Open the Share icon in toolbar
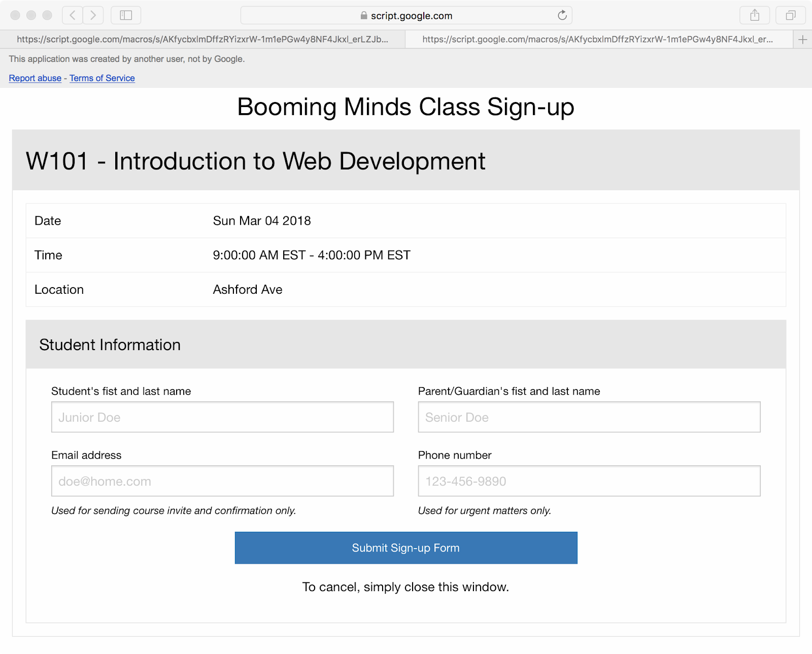This screenshot has width=812, height=654. point(755,15)
